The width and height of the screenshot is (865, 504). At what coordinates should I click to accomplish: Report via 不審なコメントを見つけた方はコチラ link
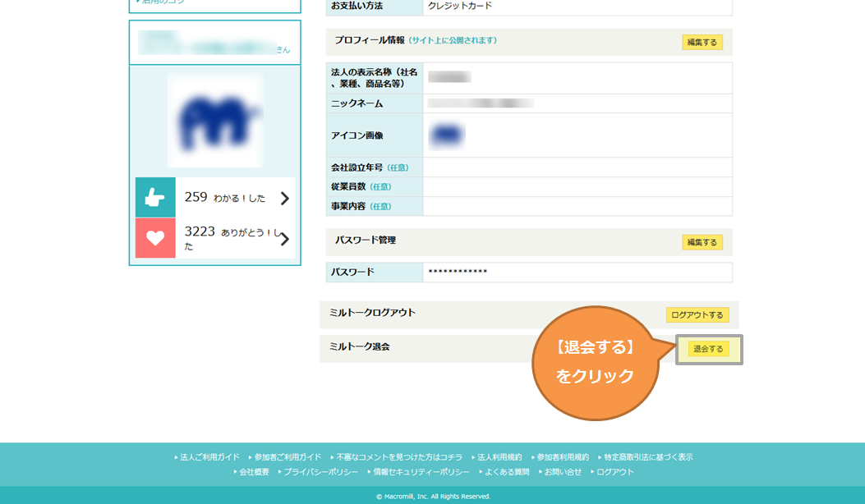(x=399, y=457)
